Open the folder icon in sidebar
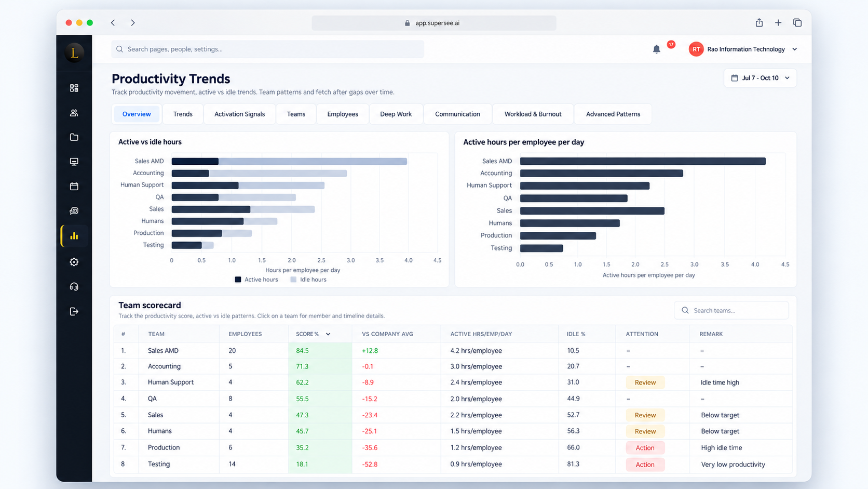The width and height of the screenshot is (868, 489). 74,137
